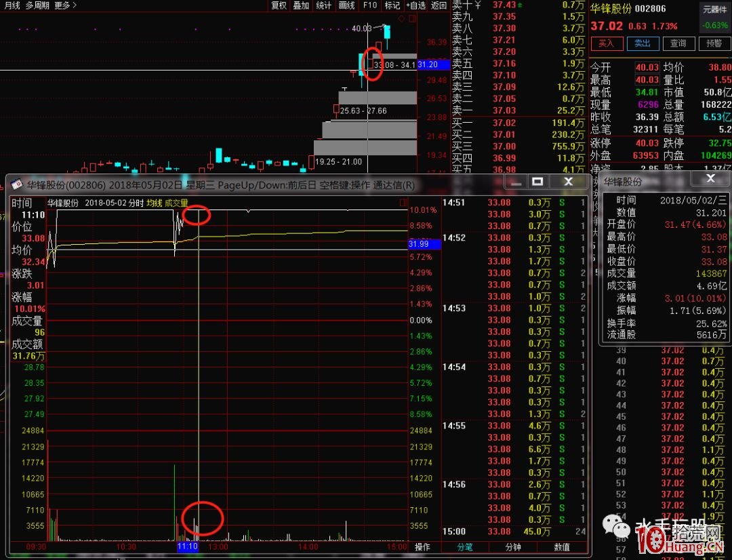Activate the 画线 drawing tool

pos(346,5)
